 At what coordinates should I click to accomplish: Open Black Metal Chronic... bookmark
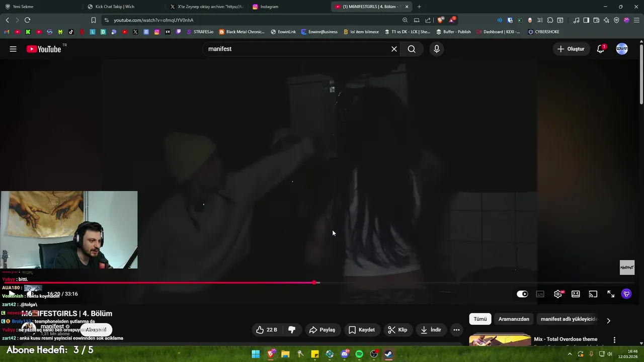(242, 32)
